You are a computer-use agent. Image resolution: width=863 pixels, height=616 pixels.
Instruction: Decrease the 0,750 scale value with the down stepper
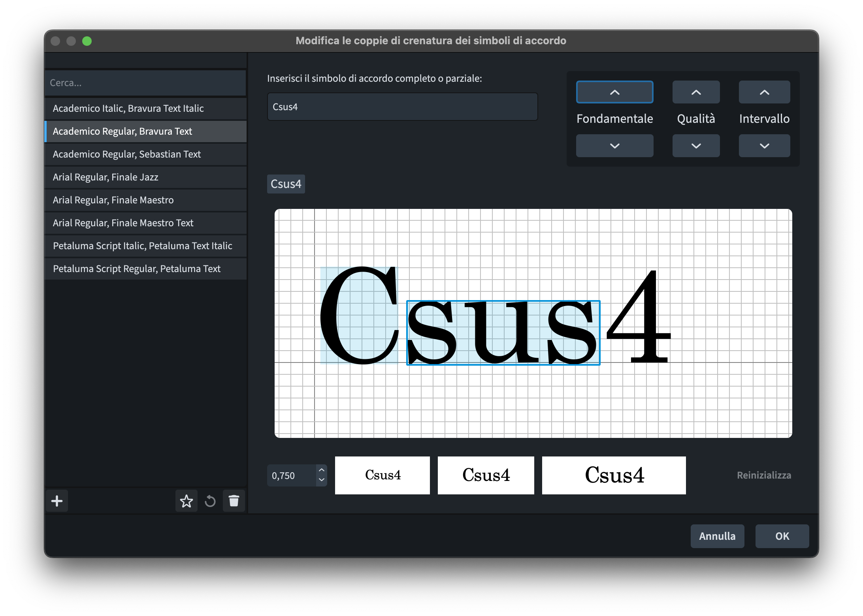[x=322, y=480]
